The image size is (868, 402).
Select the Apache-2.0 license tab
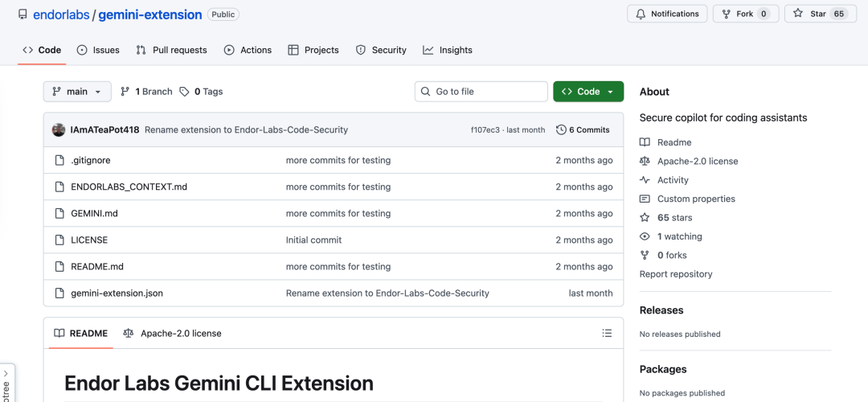coord(172,333)
